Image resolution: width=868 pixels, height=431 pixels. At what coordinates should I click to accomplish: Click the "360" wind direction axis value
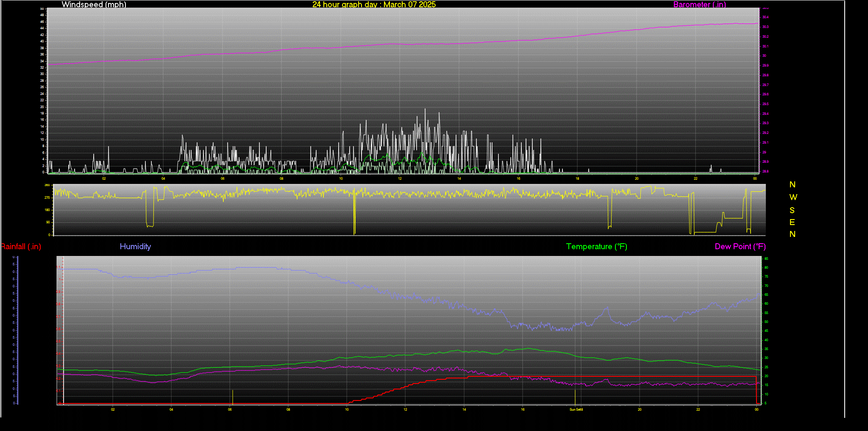point(47,185)
